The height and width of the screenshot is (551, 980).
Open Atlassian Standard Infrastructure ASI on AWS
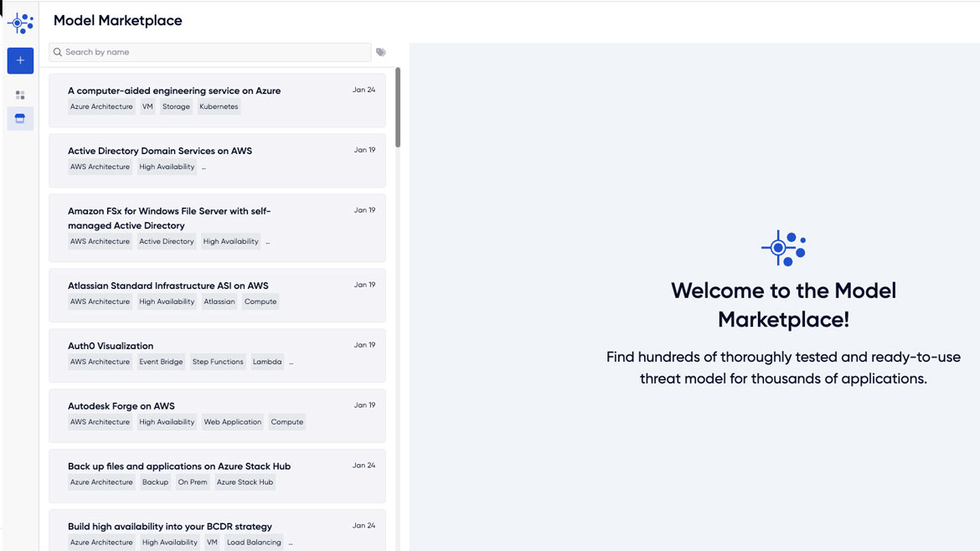click(x=168, y=286)
